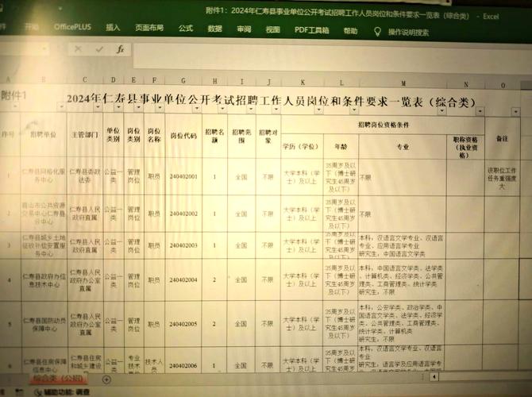Screen dimensions: 532x397
Task: Select the 招聘岗位资格条件 header cell
Action: (x=383, y=125)
